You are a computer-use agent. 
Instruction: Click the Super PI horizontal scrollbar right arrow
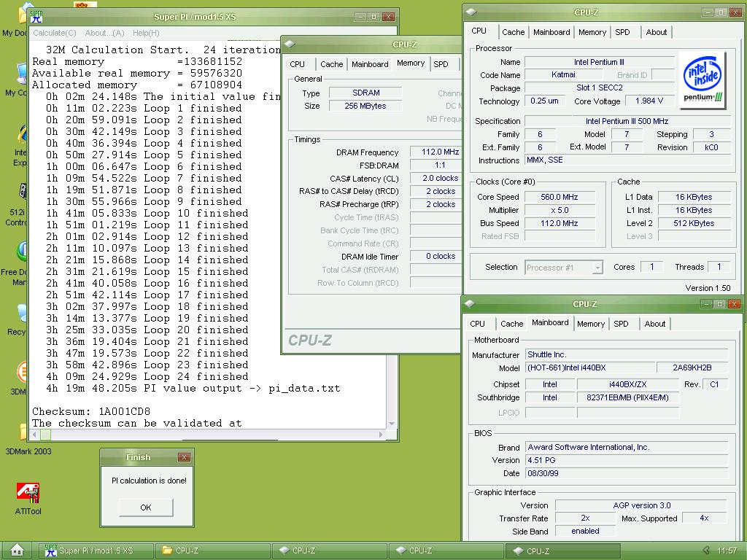(x=381, y=435)
